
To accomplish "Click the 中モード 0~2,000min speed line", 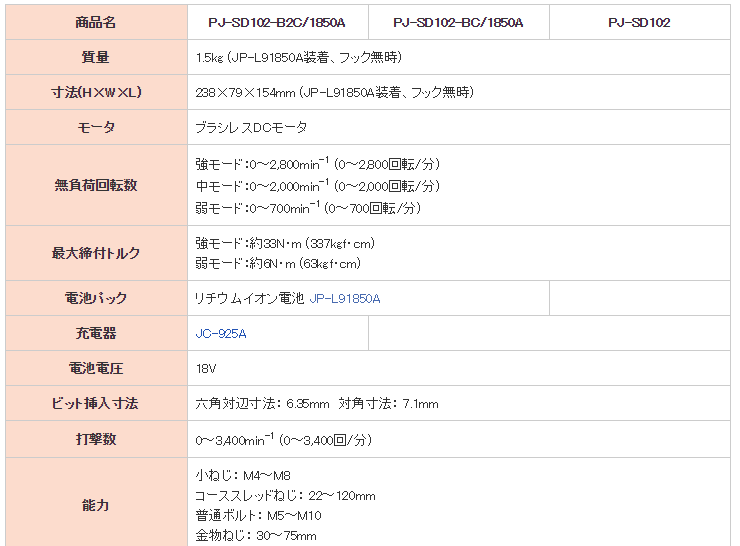I will coord(318,186).
